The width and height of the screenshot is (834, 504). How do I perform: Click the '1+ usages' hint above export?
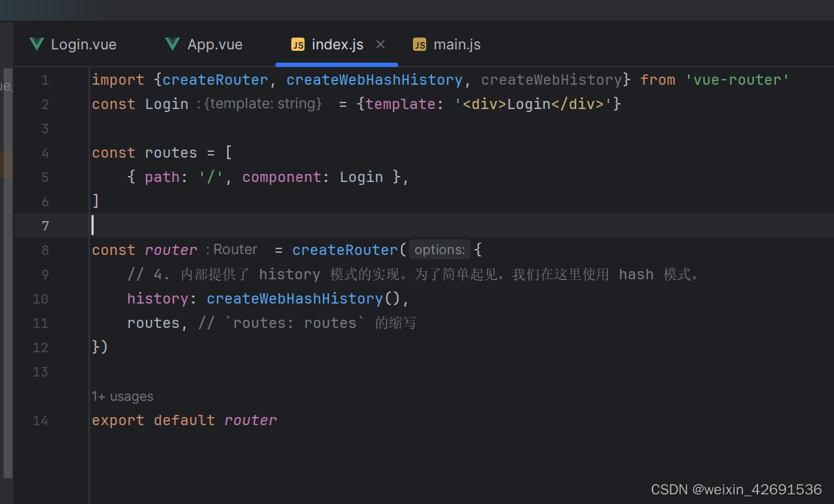click(122, 396)
